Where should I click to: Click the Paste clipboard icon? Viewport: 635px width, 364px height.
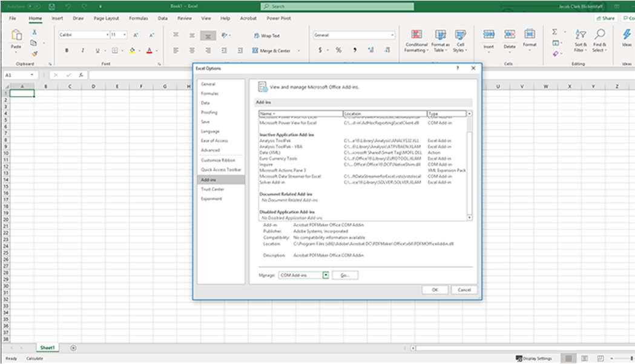coord(16,36)
